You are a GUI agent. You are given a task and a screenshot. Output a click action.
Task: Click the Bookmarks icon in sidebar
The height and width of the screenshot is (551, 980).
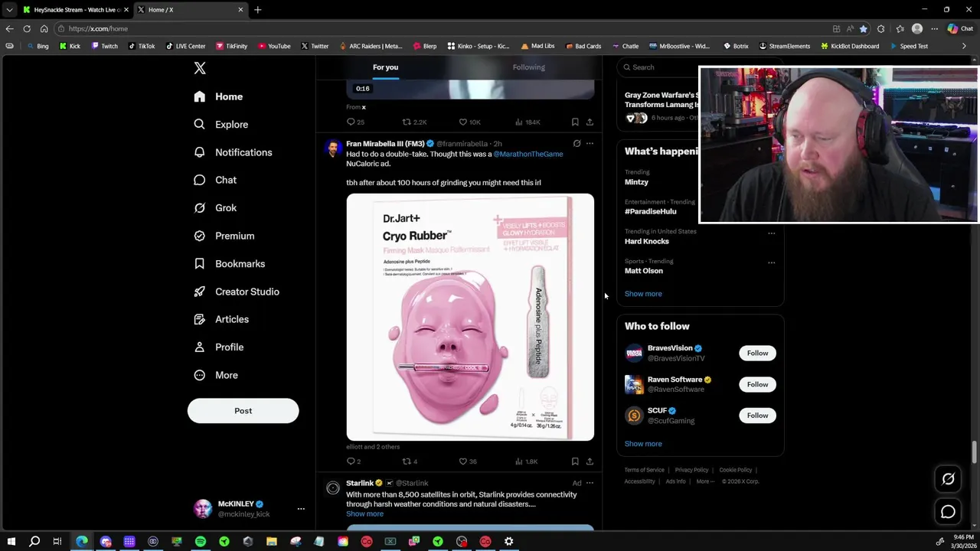tap(199, 263)
